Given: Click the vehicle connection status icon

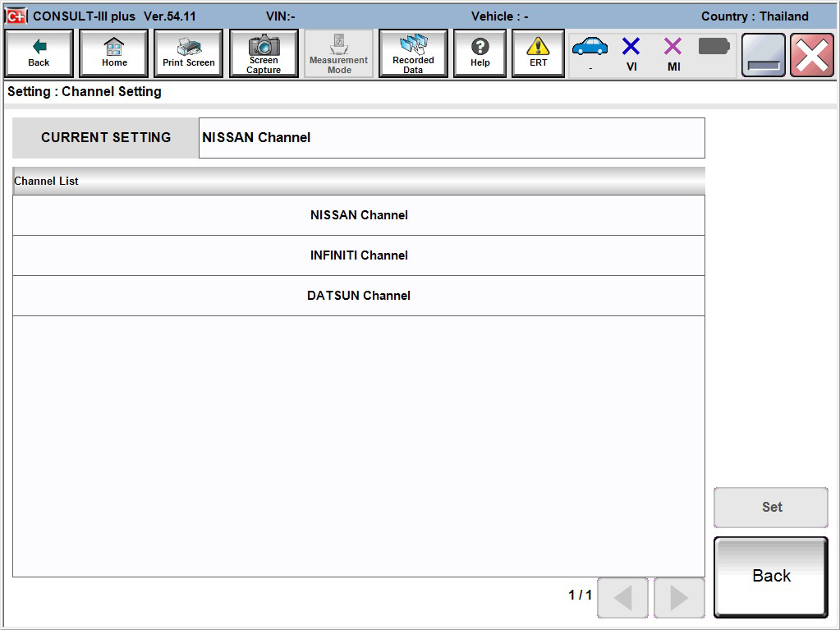Looking at the screenshot, I should coord(590,49).
